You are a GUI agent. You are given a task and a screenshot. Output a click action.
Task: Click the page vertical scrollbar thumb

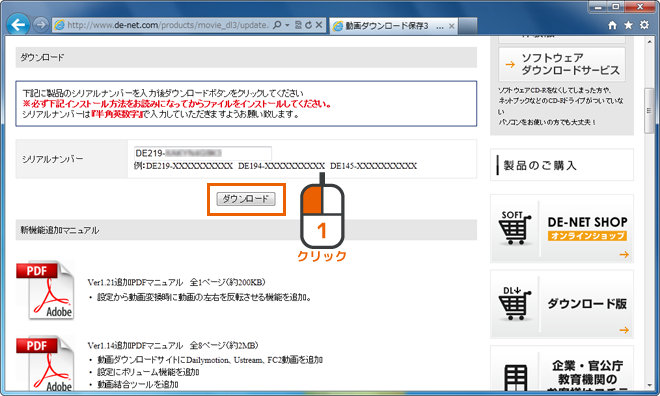coord(649,111)
